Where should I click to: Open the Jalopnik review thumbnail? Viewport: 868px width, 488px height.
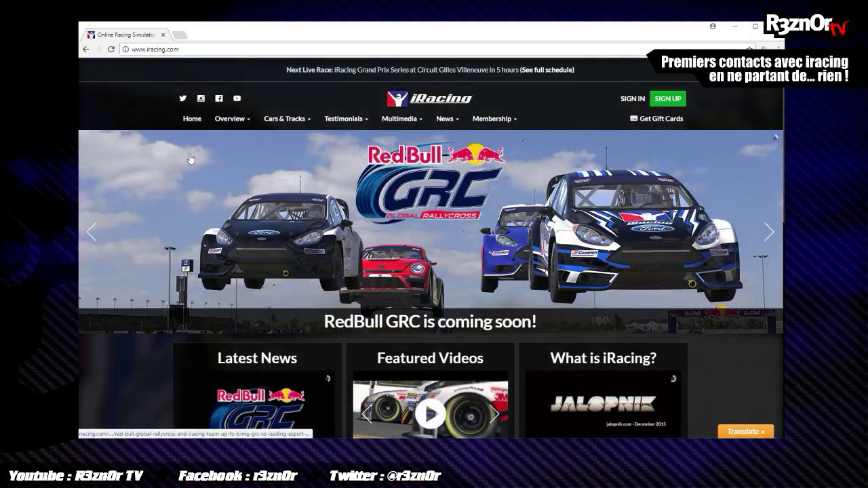(x=603, y=405)
